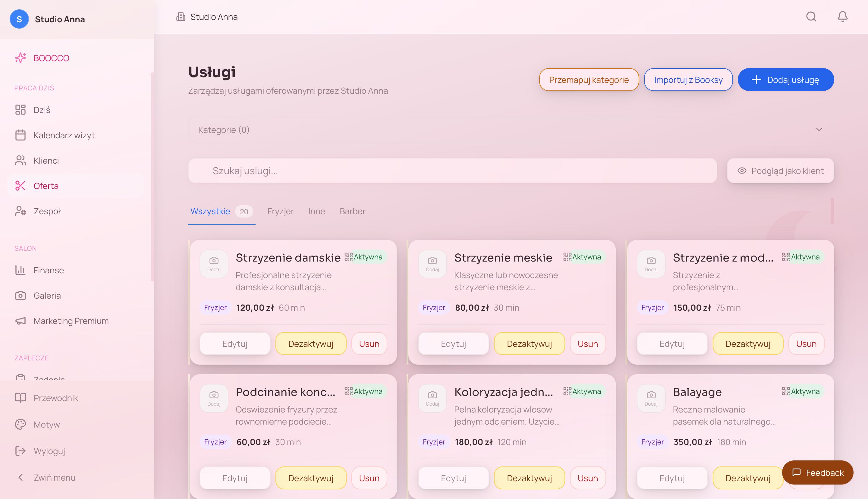The height and width of the screenshot is (499, 868).
Task: Deactivate Koloryzacja jedn... service
Action: pos(530,478)
